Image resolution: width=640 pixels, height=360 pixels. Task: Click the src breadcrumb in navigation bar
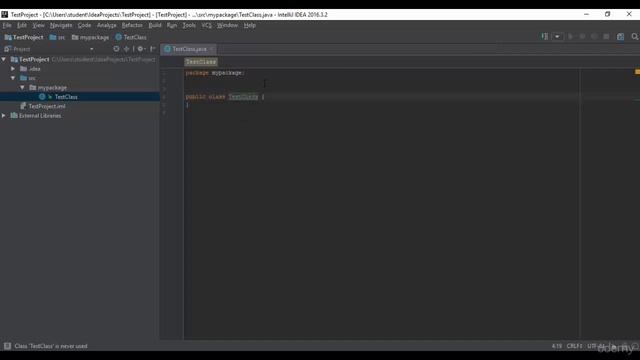point(57,37)
